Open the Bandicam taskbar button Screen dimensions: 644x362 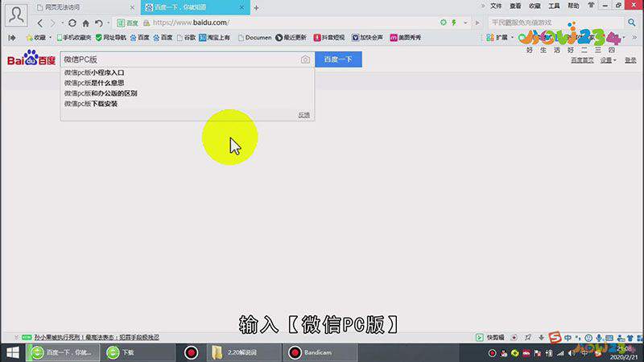coord(320,352)
